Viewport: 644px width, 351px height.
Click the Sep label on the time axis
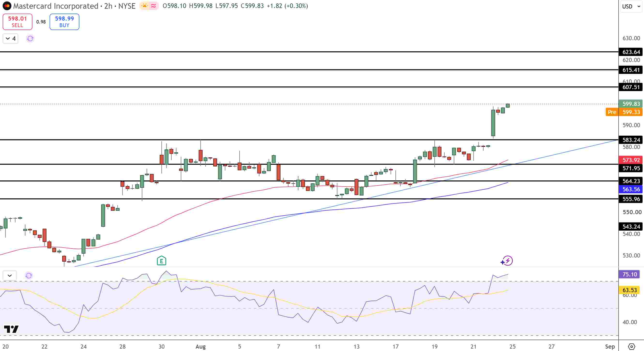(x=610, y=346)
